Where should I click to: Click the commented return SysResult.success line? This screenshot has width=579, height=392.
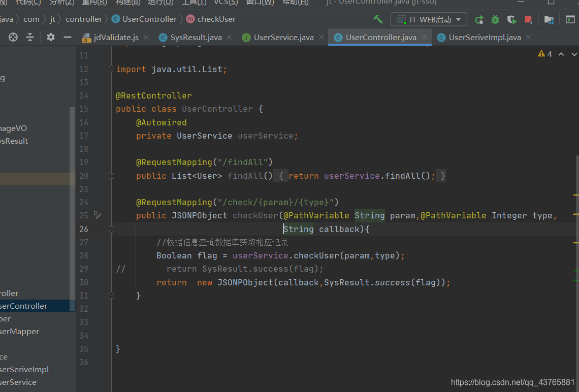[245, 269]
